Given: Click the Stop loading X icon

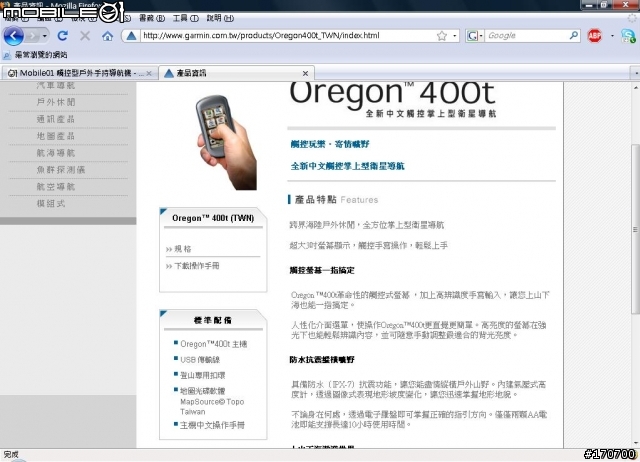Looking at the screenshot, I should coord(85,36).
